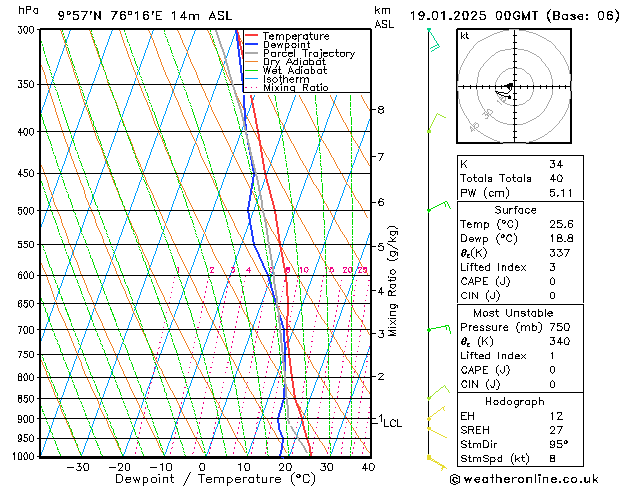Click the 300 hPa pressure label
629x486 pixels.
coord(28,30)
